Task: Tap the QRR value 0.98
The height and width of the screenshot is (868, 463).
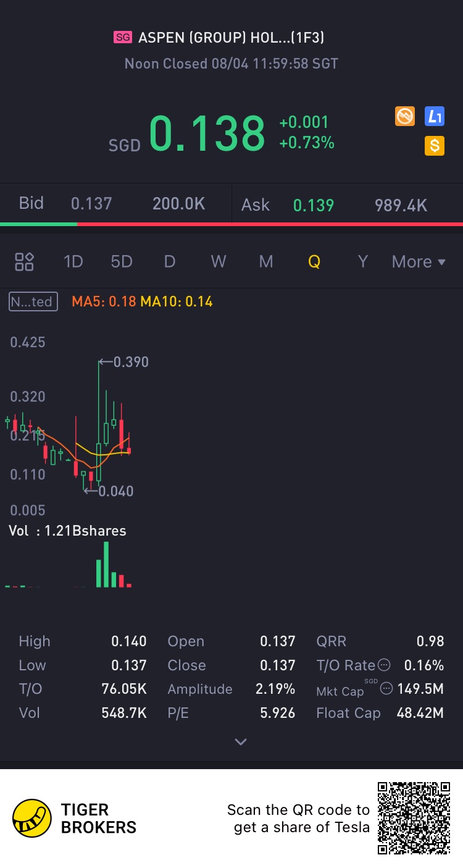Action: click(430, 641)
